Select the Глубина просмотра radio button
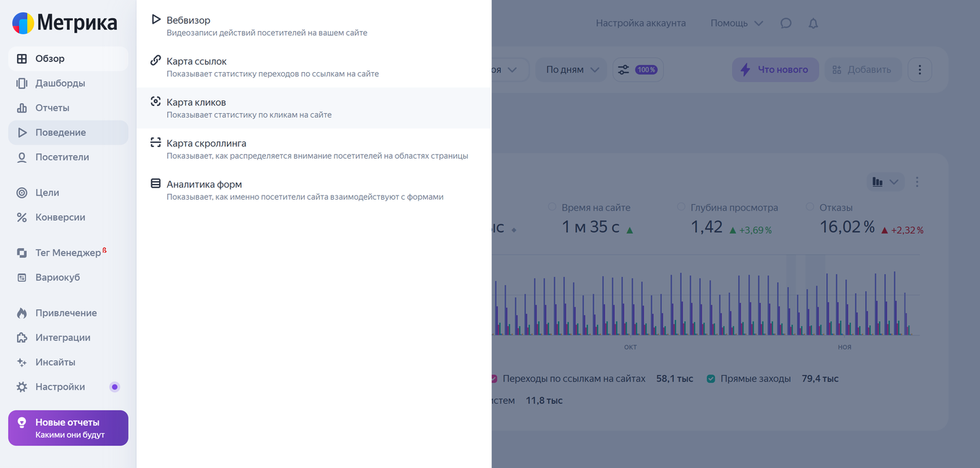The height and width of the screenshot is (468, 980). click(682, 208)
